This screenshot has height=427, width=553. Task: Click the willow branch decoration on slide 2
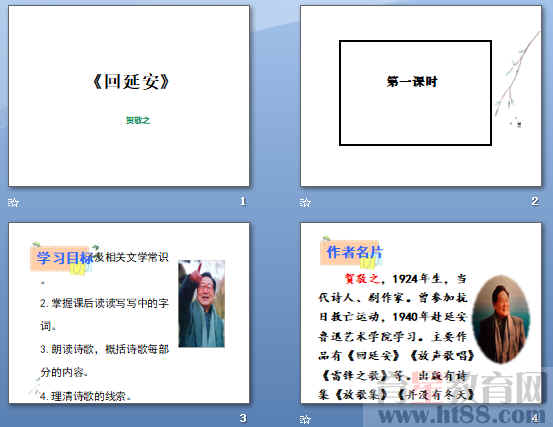tap(517, 79)
